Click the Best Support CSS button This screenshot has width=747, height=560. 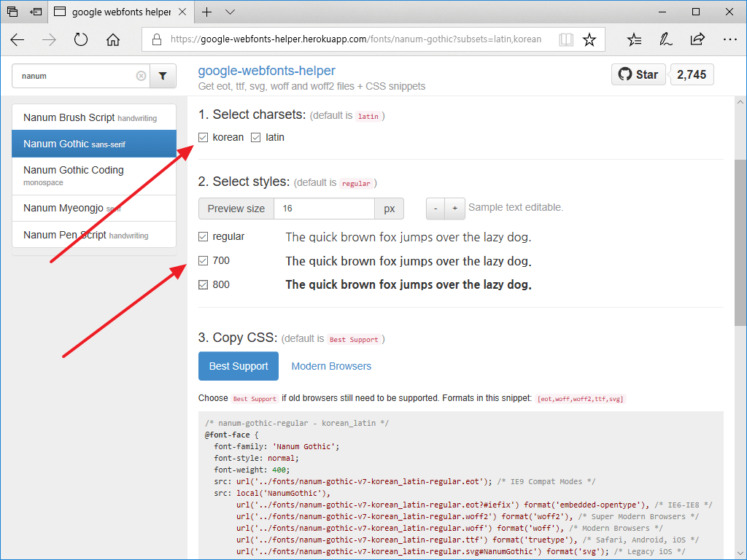click(239, 366)
